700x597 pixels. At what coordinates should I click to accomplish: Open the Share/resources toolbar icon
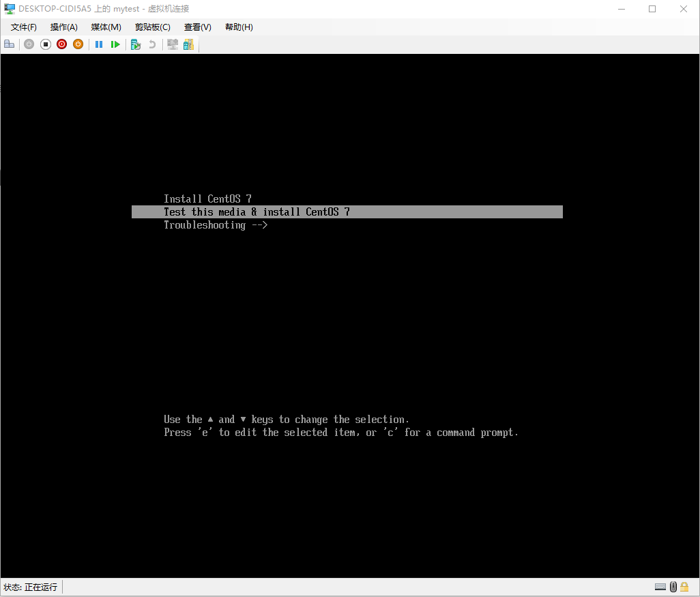pos(189,44)
